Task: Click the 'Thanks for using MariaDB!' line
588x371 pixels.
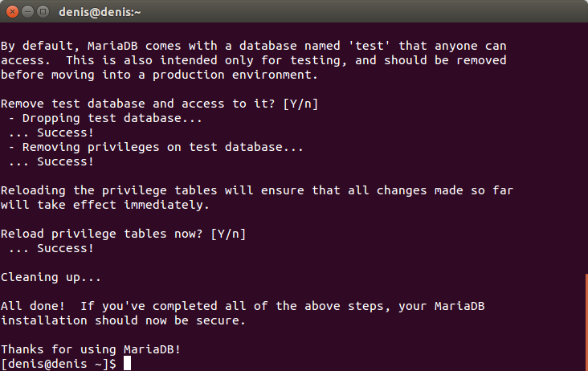Action: (x=91, y=349)
